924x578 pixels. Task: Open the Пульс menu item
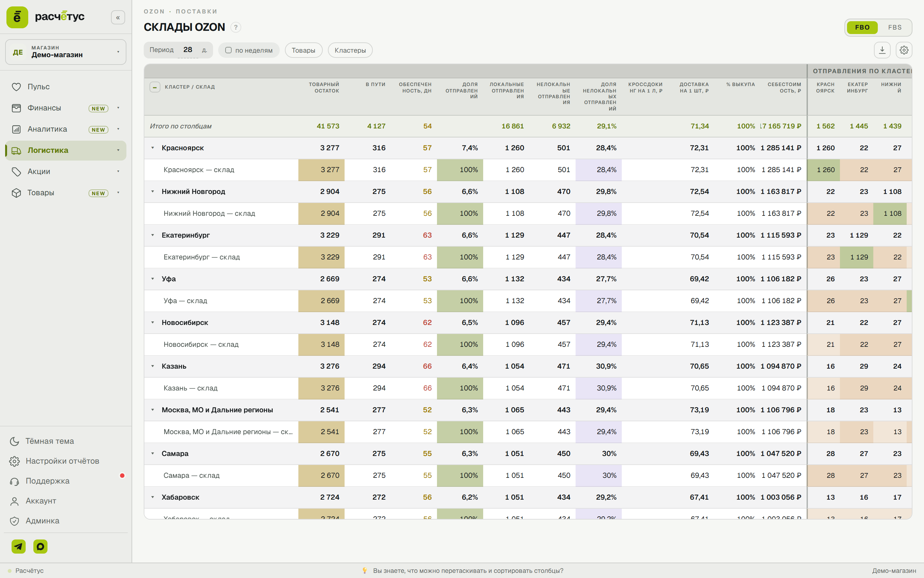(66, 87)
